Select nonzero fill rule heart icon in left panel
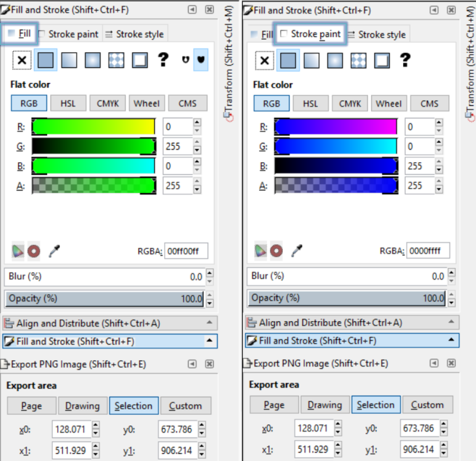Image resolution: width=476 pixels, height=461 pixels. (x=201, y=59)
